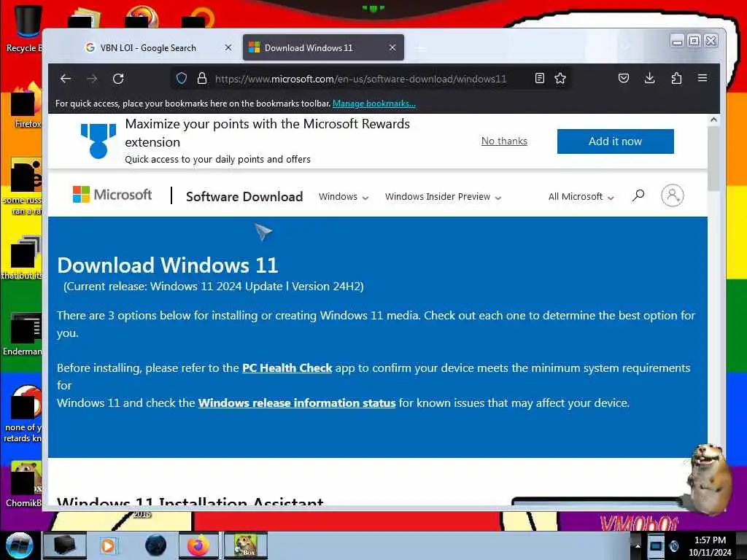Open the dark globe taskbar icon

(156, 545)
